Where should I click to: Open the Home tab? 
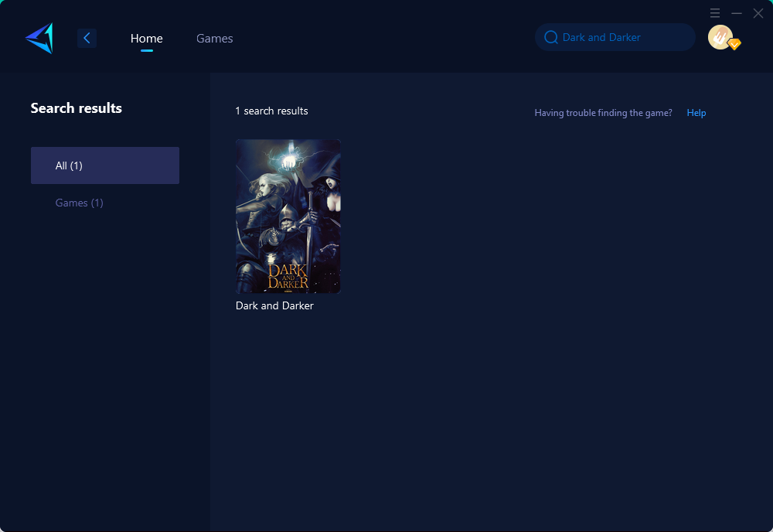(x=146, y=39)
